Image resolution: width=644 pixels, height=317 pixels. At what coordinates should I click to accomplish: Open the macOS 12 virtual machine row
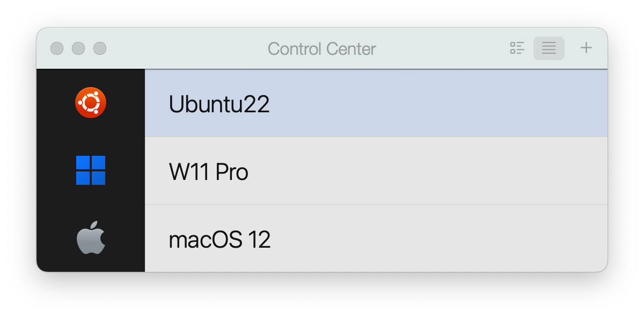pos(376,238)
